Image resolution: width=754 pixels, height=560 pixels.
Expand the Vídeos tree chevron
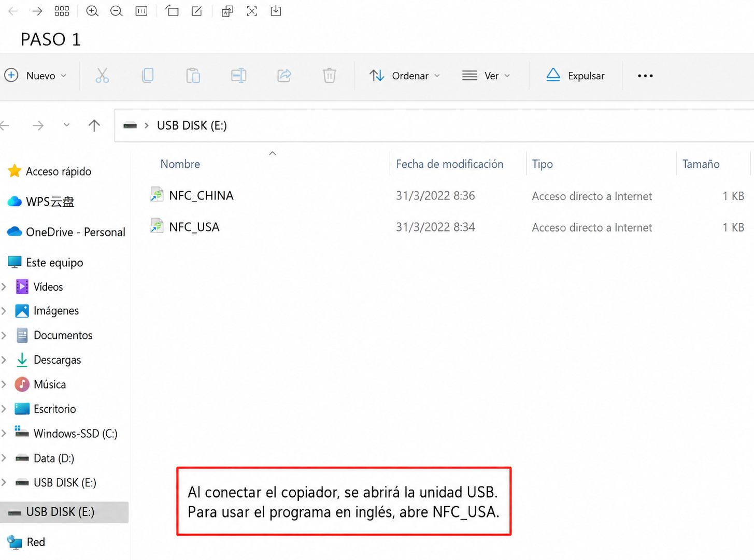[x=4, y=287]
